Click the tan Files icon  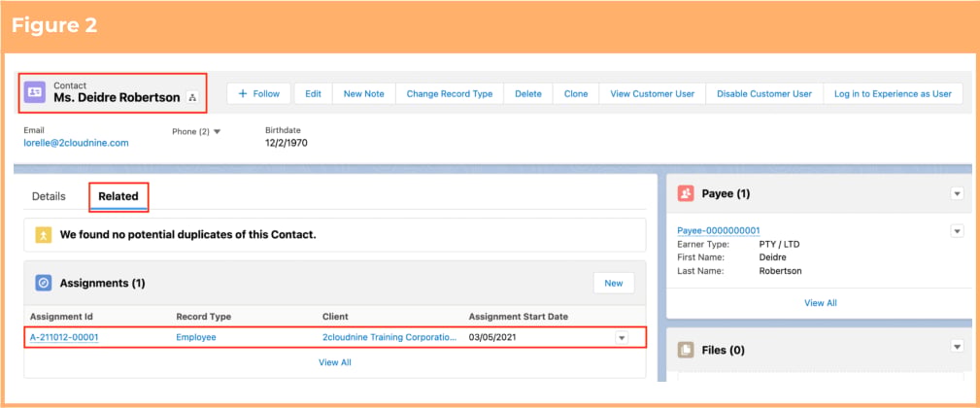coord(686,350)
